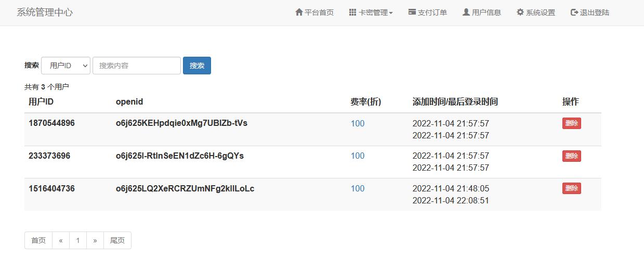Image resolution: width=644 pixels, height=270 pixels.
Task: Click the gear icon beside 系统设置
Action: pyautogui.click(x=520, y=12)
